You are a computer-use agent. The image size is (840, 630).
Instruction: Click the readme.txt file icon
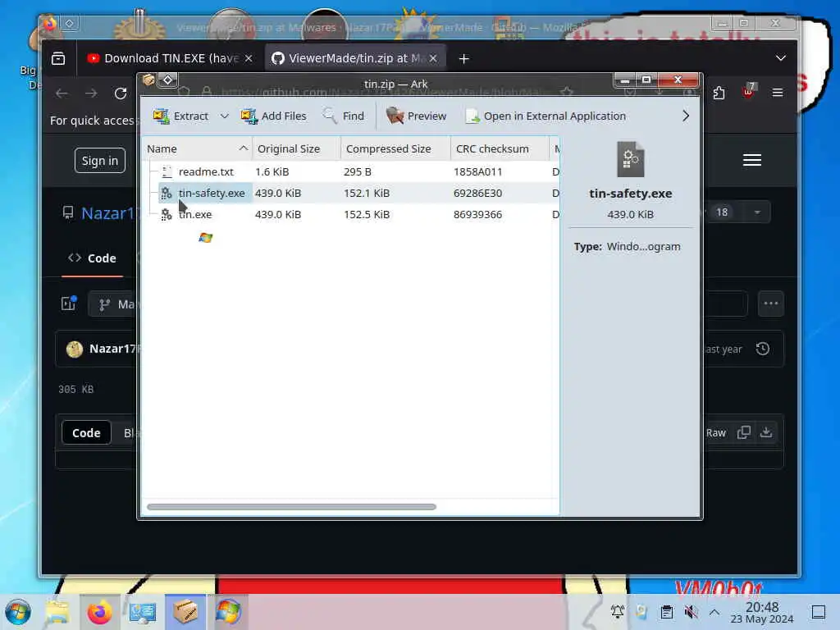point(167,171)
